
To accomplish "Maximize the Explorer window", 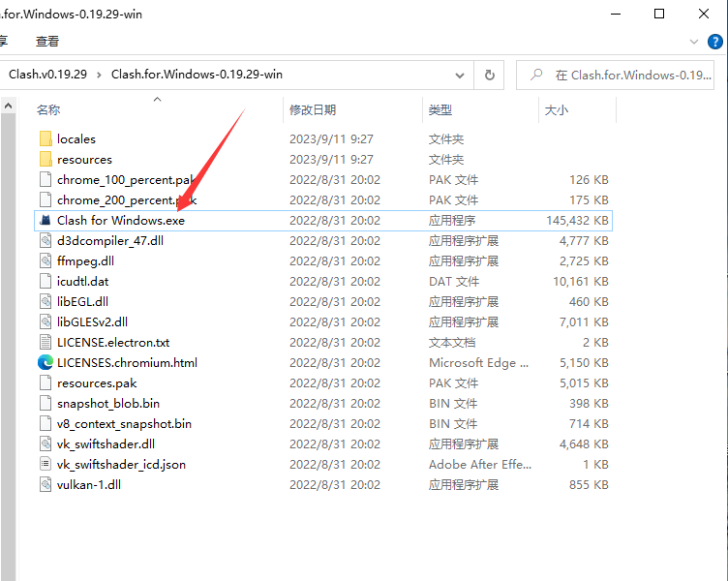I will click(x=659, y=14).
